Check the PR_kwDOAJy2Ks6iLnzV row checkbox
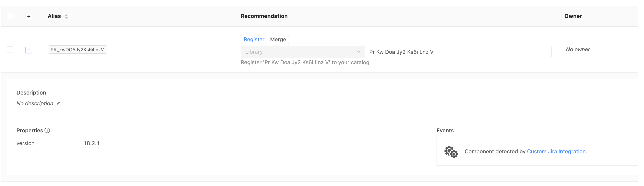644x186 pixels. (10, 50)
